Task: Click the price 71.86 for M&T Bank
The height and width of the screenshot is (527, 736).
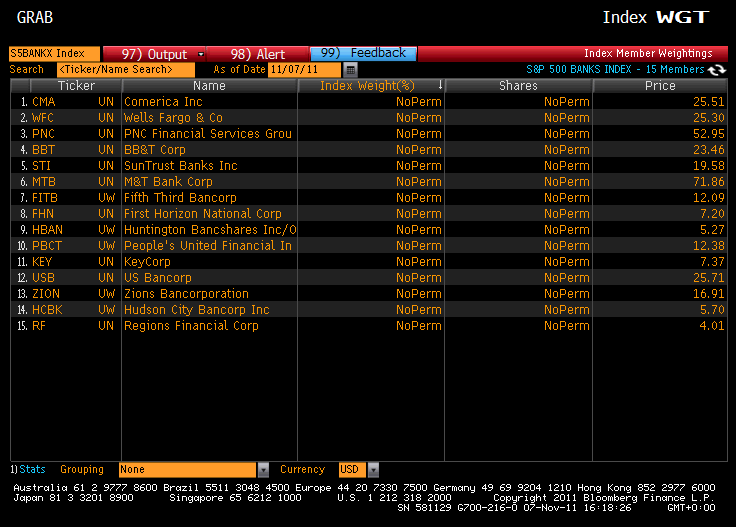Action: [x=709, y=182]
